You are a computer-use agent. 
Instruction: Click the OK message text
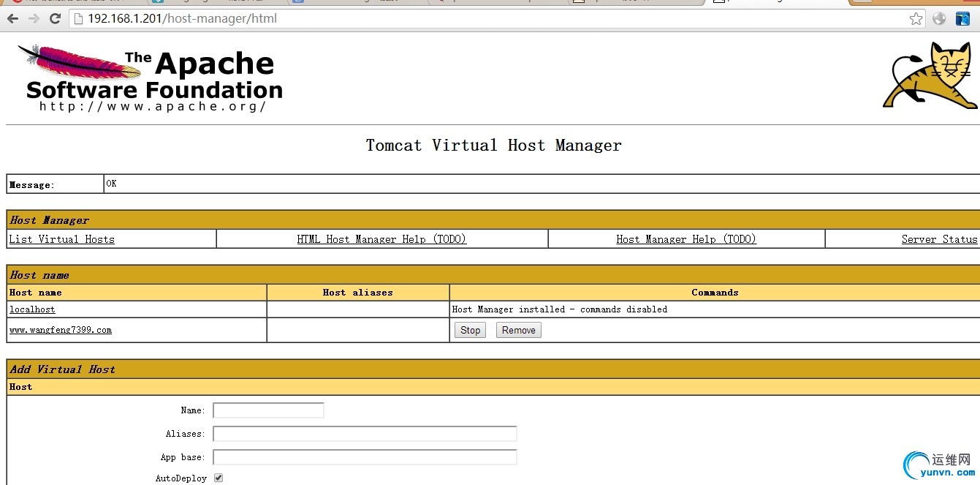(x=111, y=184)
